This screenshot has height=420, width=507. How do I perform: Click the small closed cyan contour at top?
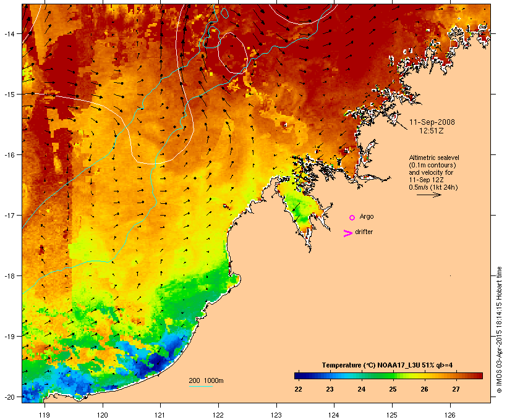tap(225, 12)
